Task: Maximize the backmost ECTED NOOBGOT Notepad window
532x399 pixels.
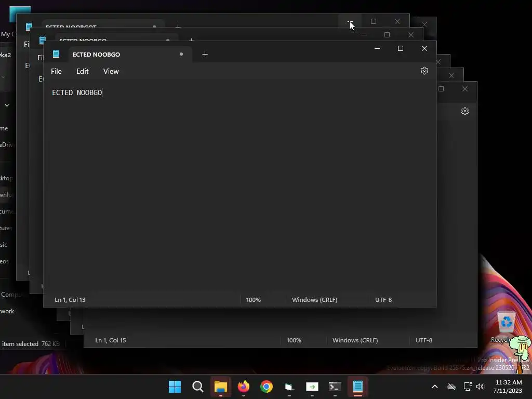Action: coord(374,21)
